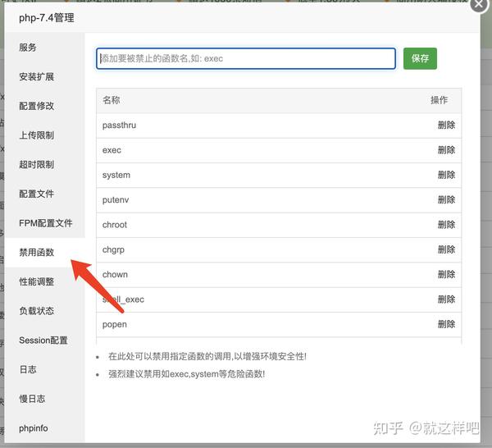Select the chown name cell

pyautogui.click(x=115, y=274)
